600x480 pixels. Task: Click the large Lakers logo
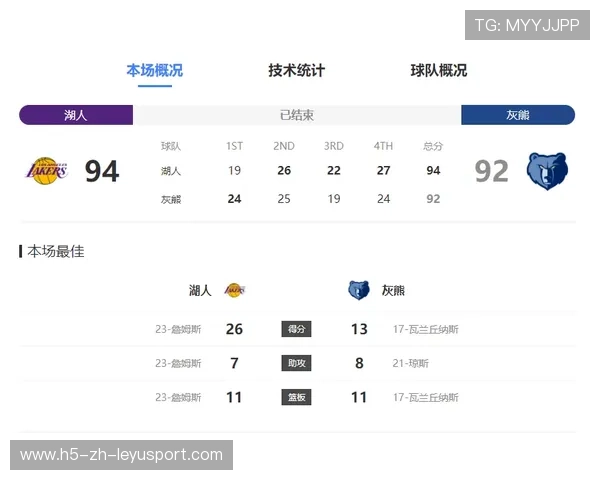(x=47, y=170)
